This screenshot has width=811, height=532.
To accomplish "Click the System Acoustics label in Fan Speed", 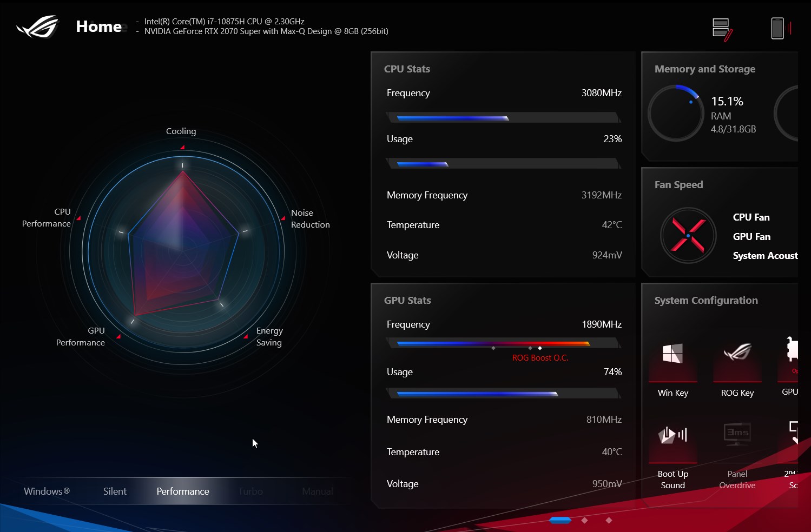I will 766,256.
